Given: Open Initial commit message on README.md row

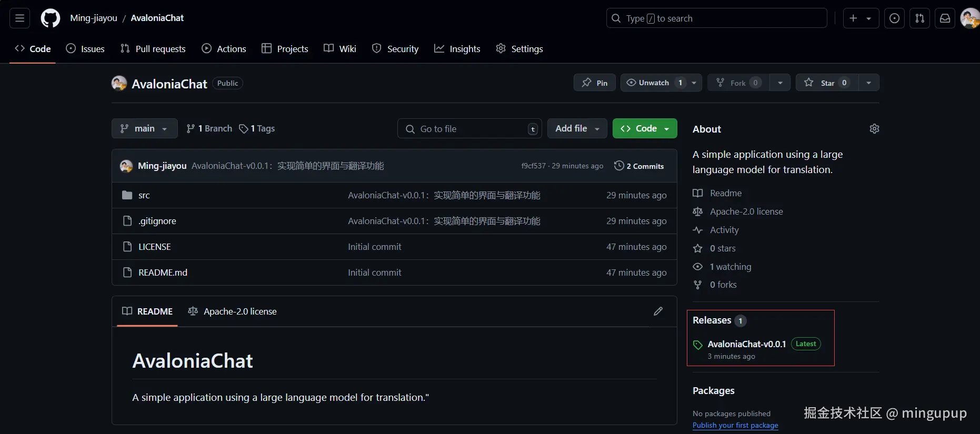Looking at the screenshot, I should point(375,272).
